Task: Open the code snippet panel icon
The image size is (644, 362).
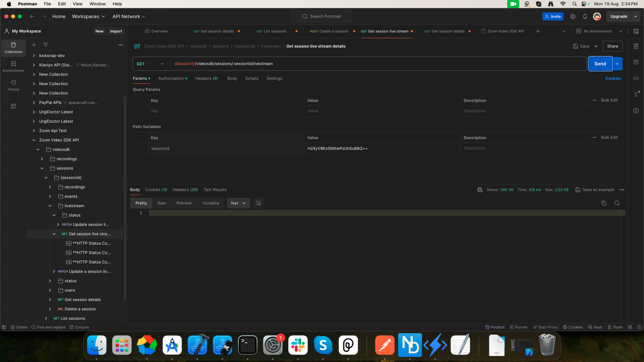Action: pyautogui.click(x=636, y=78)
